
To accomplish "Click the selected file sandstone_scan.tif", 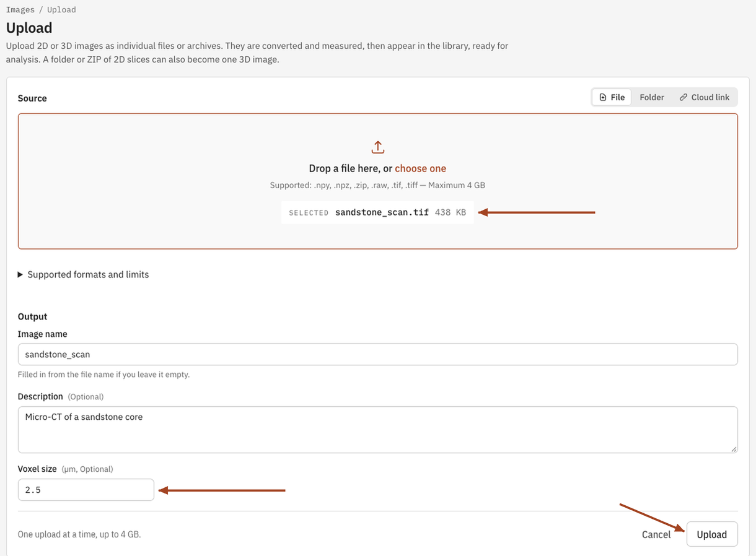I will (x=377, y=212).
